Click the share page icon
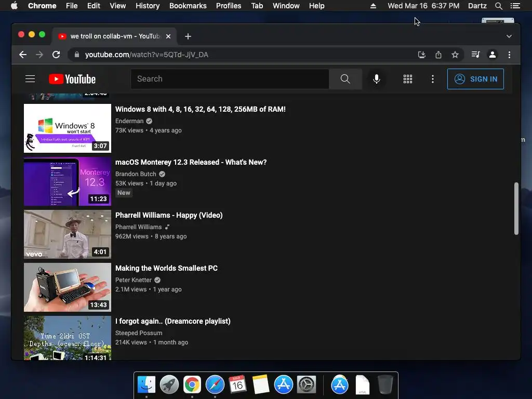532x399 pixels. (x=438, y=55)
